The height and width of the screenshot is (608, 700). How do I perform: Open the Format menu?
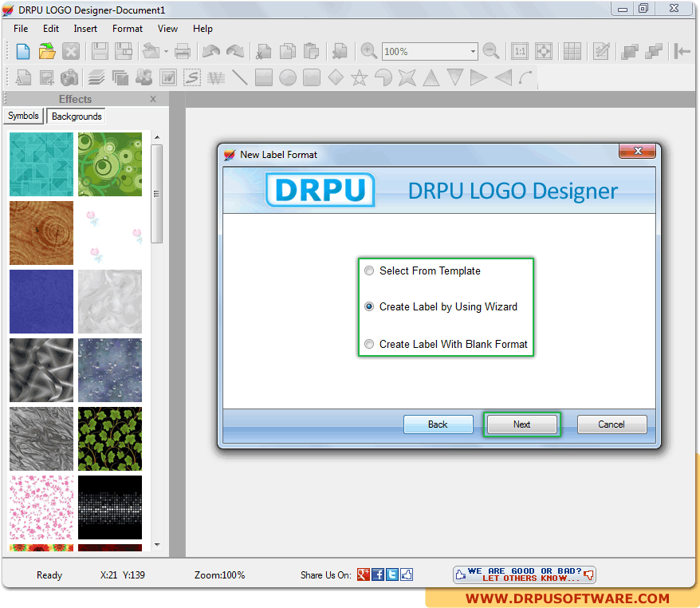(x=128, y=29)
